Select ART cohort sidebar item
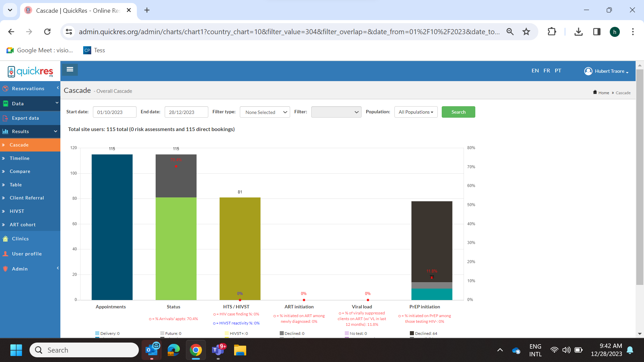This screenshot has height=362, width=644. pos(22,225)
